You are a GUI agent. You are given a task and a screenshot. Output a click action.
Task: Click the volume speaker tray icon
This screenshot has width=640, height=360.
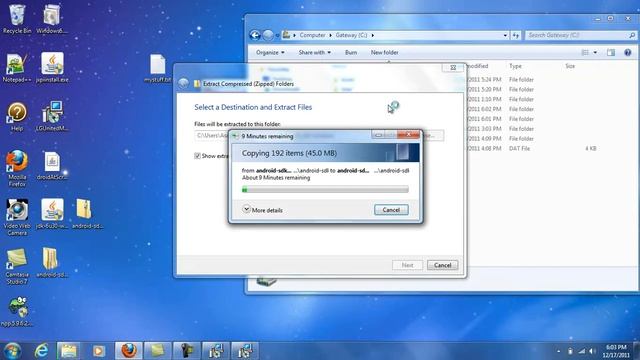pyautogui.click(x=592, y=351)
